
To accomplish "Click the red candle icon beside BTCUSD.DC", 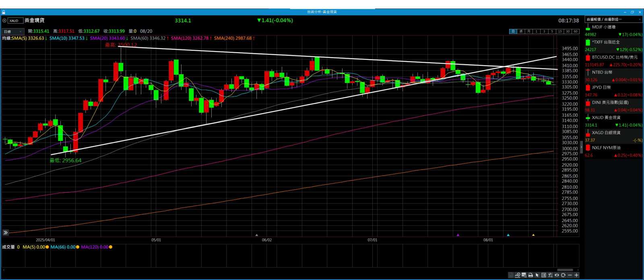I will click(x=588, y=57).
